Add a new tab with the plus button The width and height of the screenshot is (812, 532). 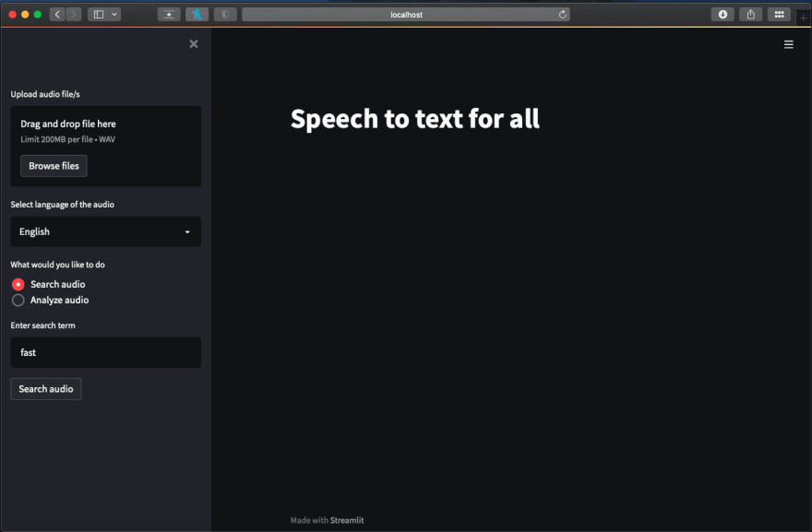point(803,18)
